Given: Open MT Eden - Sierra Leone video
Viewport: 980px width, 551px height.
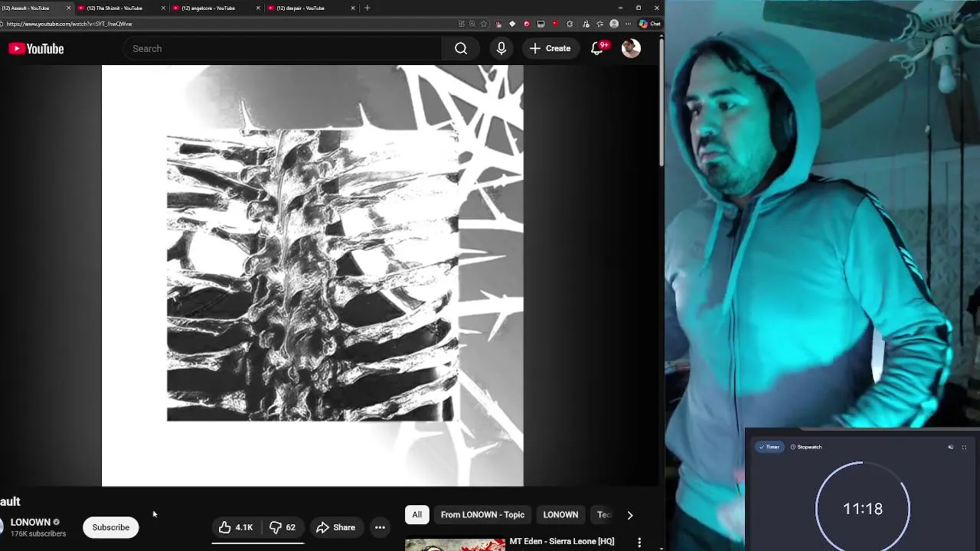Looking at the screenshot, I should tap(562, 542).
